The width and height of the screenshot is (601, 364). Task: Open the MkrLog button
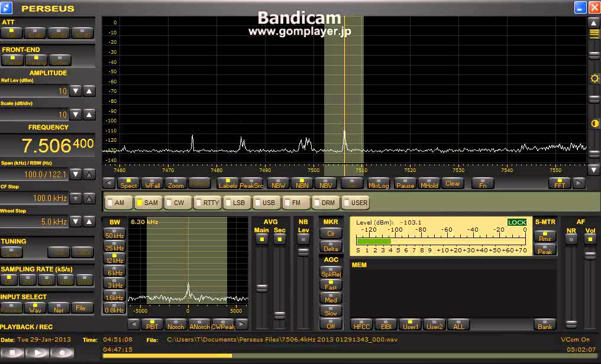click(x=379, y=183)
